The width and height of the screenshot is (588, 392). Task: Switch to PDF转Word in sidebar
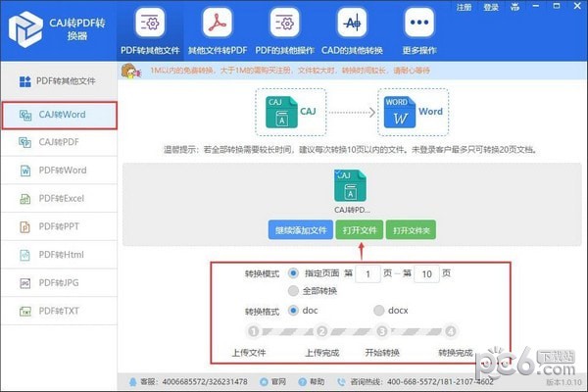[60, 171]
